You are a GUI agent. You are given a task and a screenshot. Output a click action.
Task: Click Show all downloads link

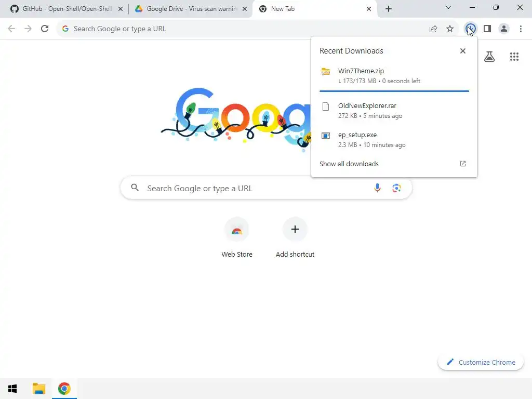coord(349,164)
